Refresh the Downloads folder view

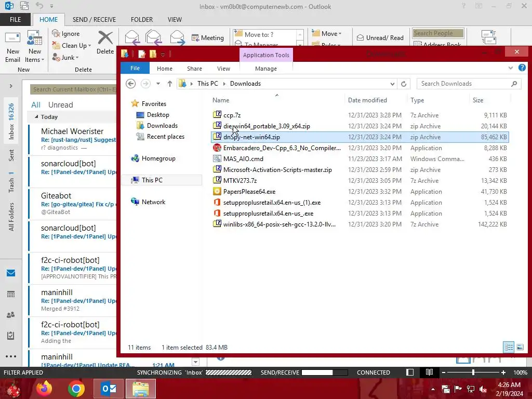coord(403,84)
